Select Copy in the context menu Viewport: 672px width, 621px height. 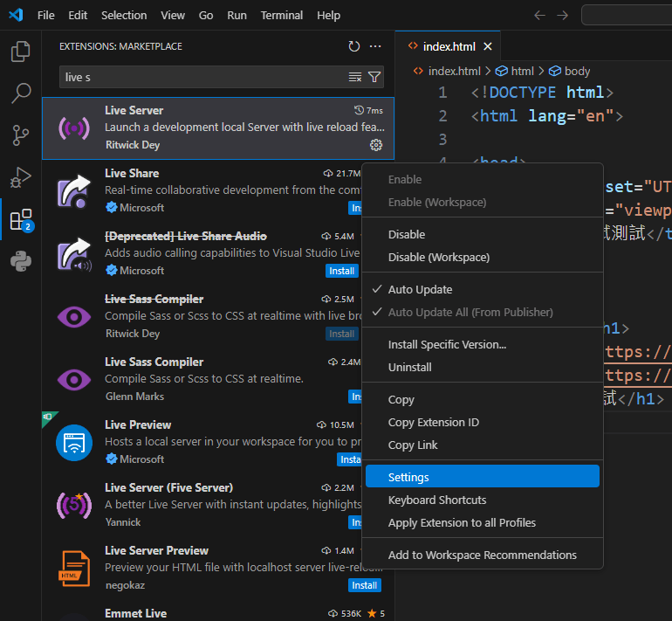[x=482, y=400]
